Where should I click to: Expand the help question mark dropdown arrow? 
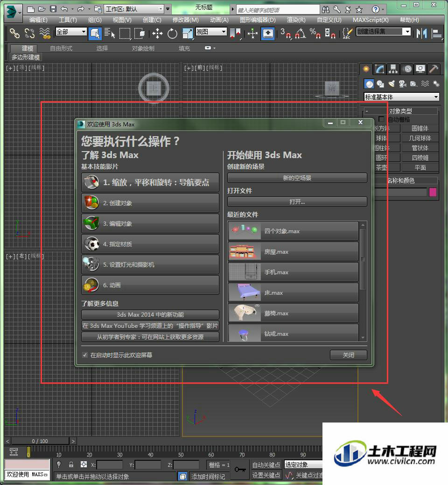[x=383, y=10]
